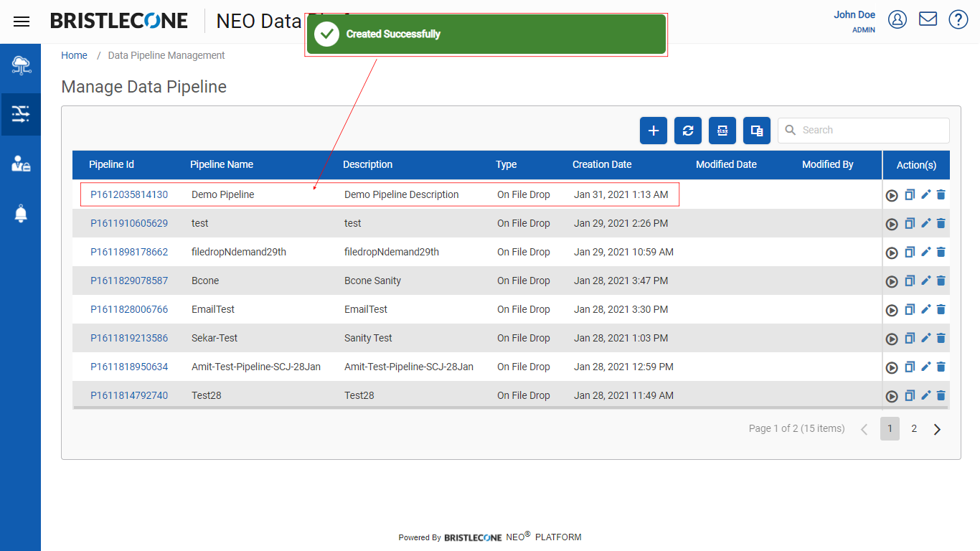Edit the Sekar-Test pipeline
Image resolution: width=980 pixels, height=551 pixels.
[925, 338]
